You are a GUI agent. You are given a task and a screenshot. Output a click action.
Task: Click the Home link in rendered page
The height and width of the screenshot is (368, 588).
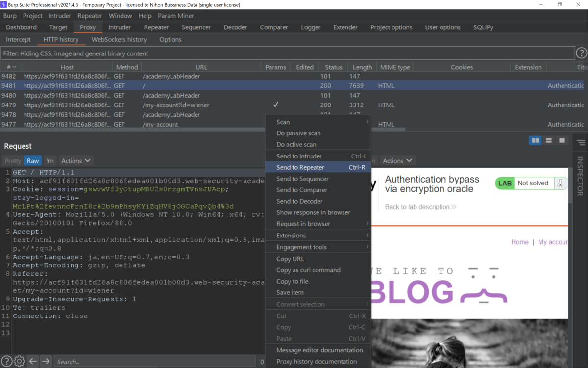coord(520,242)
